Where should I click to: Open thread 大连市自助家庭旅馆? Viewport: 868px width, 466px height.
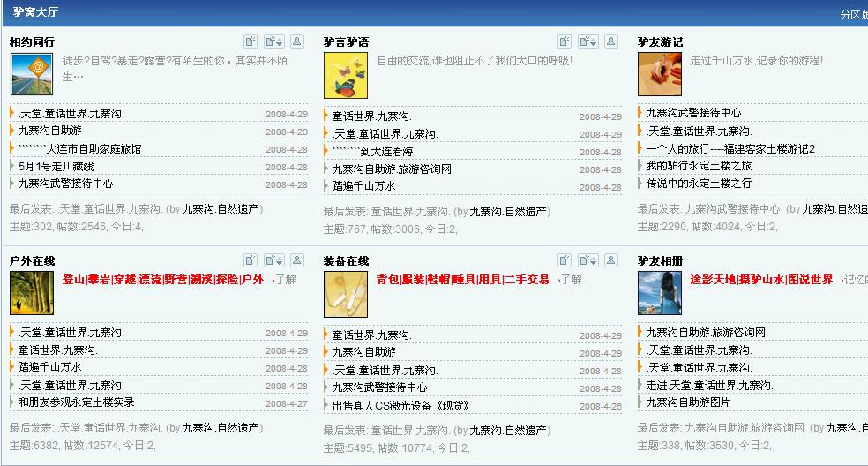tap(79, 149)
